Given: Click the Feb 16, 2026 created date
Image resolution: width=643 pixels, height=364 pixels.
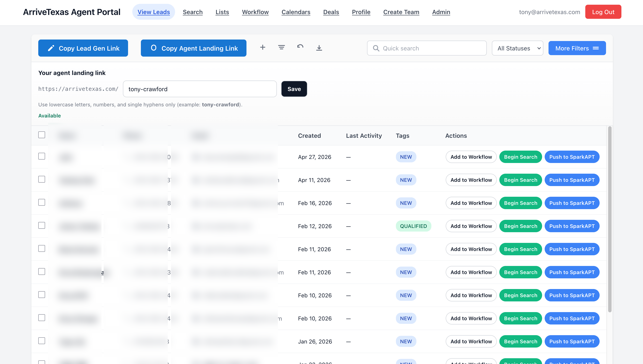Looking at the screenshot, I should point(315,203).
